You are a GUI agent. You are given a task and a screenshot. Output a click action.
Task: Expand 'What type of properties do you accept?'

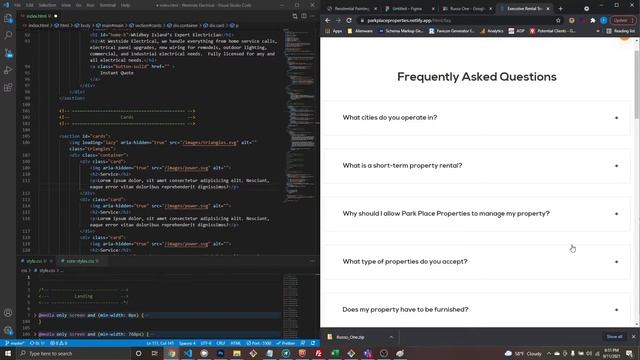tap(477, 262)
